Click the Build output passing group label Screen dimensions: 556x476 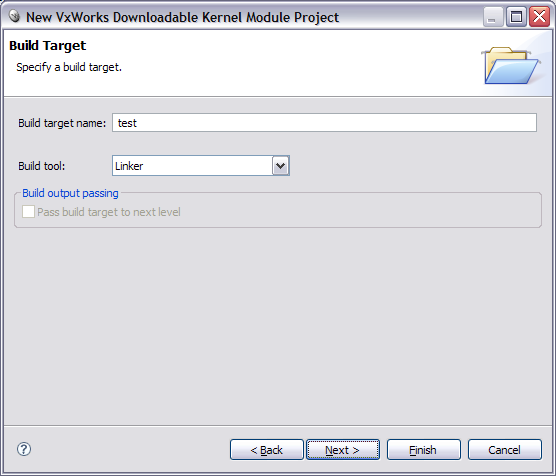click(x=70, y=193)
